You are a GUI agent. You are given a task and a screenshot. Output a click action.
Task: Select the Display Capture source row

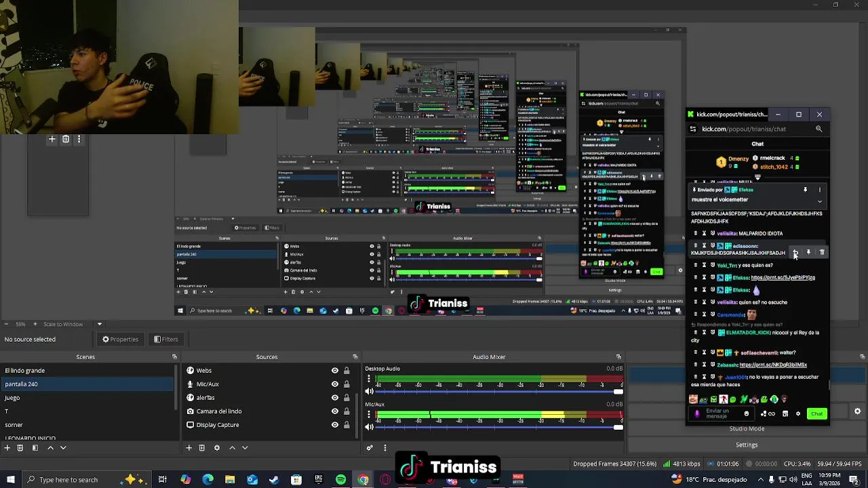pos(269,425)
